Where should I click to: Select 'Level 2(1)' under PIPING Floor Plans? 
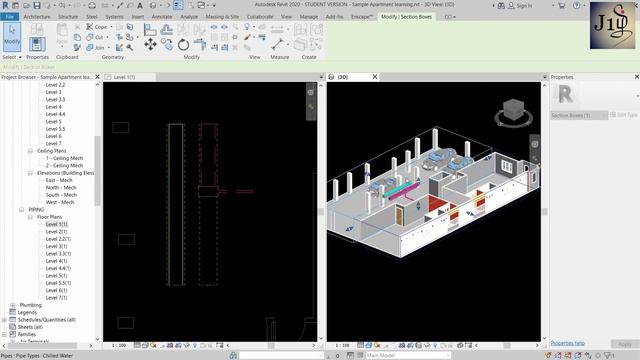coord(56,231)
